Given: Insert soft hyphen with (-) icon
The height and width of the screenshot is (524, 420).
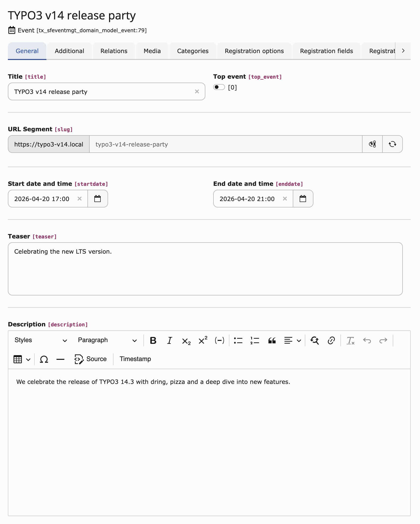Looking at the screenshot, I should [220, 340].
